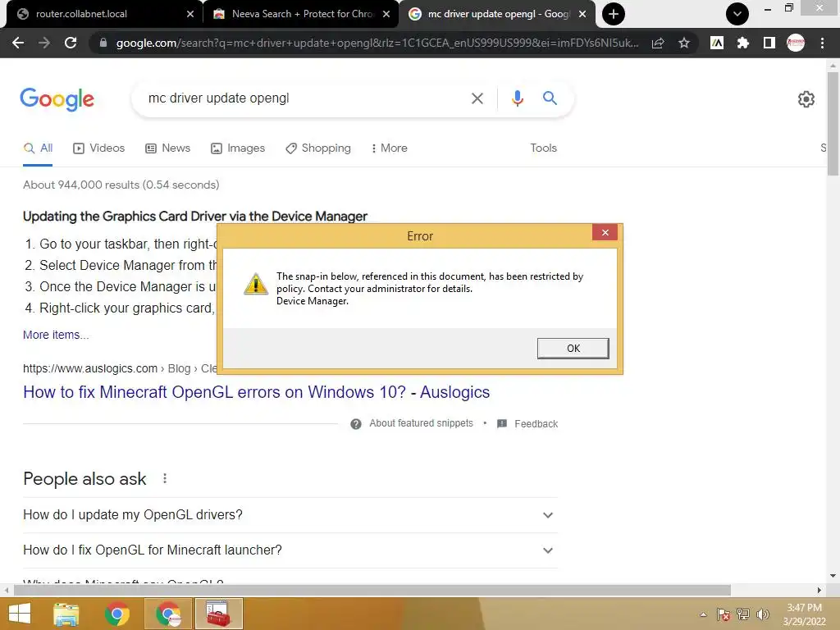The width and height of the screenshot is (840, 630).
Task: Click the share page icon in address bar
Action: [x=658, y=43]
